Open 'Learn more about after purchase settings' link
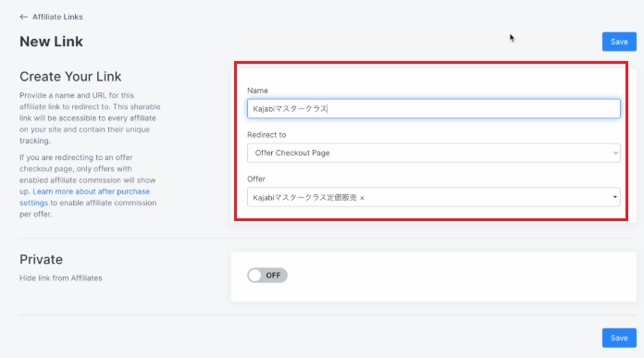The width and height of the screenshot is (644, 358). click(x=84, y=197)
